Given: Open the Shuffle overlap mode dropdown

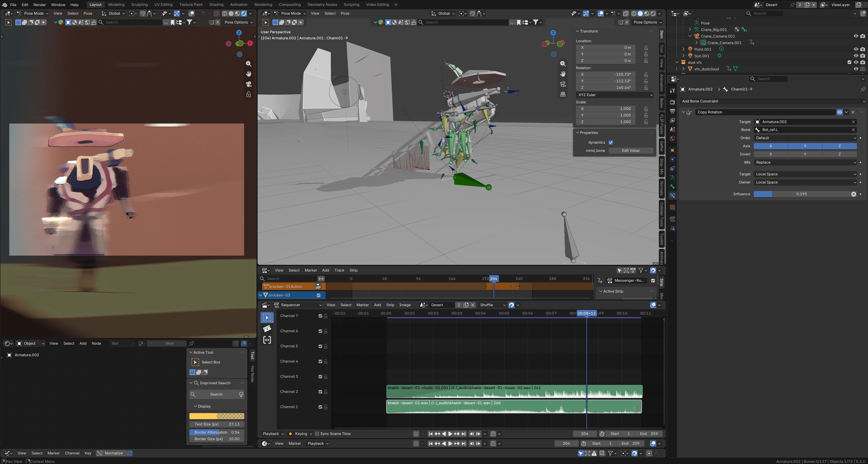Looking at the screenshot, I should [x=492, y=305].
